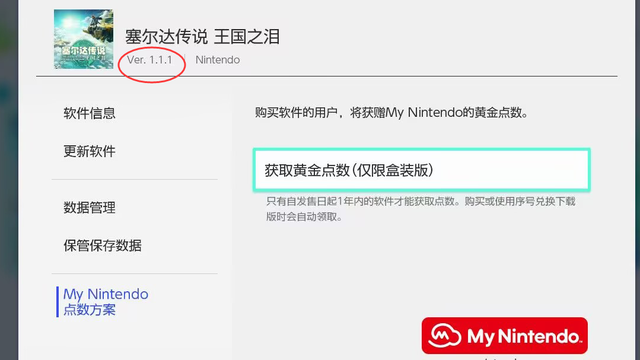Click the Ver. 1.1.1 version text
The image size is (640, 360).
[149, 60]
